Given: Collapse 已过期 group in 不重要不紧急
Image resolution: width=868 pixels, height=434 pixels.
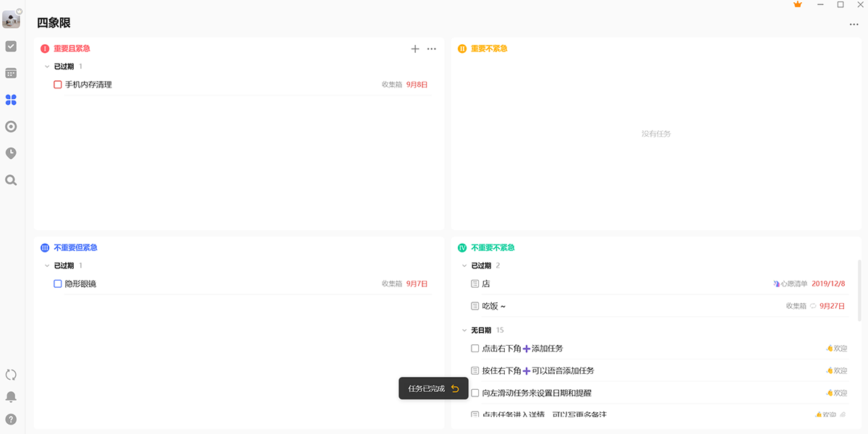Looking at the screenshot, I should pos(464,266).
